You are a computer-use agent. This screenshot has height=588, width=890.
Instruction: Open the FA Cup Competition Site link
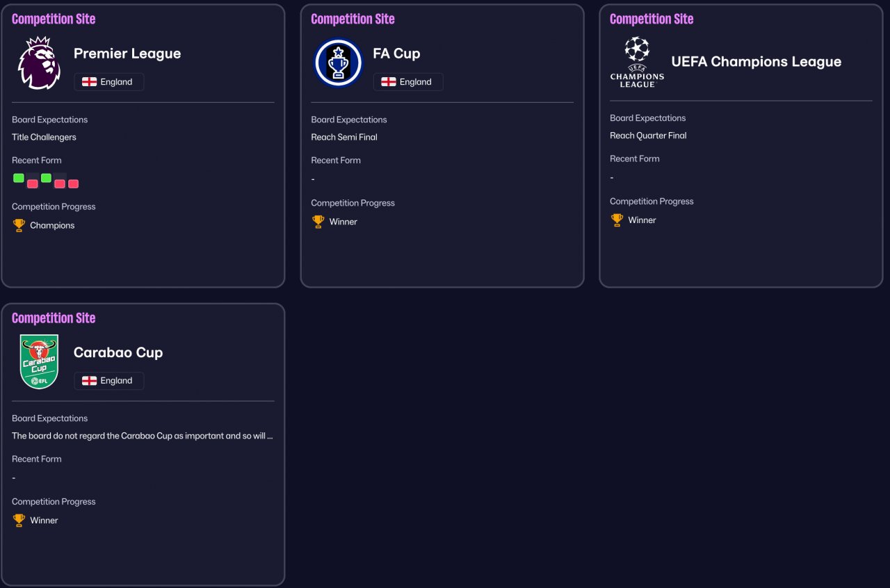[353, 19]
